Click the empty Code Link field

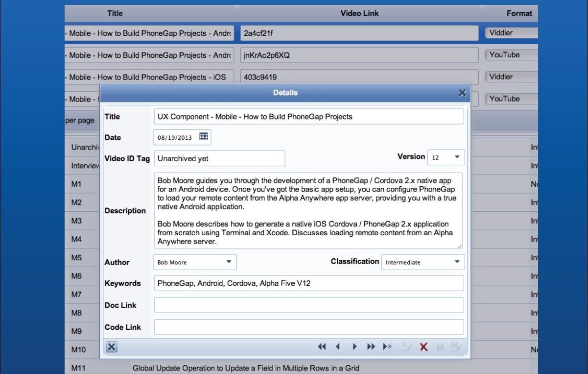pos(308,327)
